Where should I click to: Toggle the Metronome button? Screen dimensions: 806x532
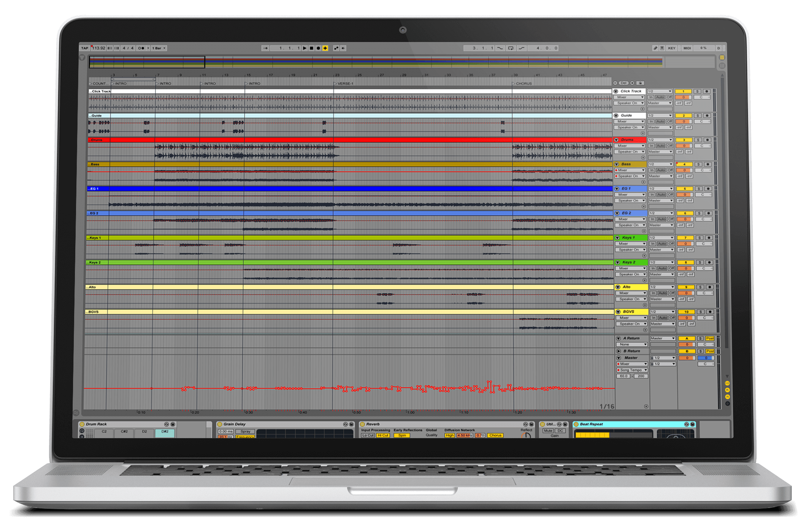click(141, 48)
